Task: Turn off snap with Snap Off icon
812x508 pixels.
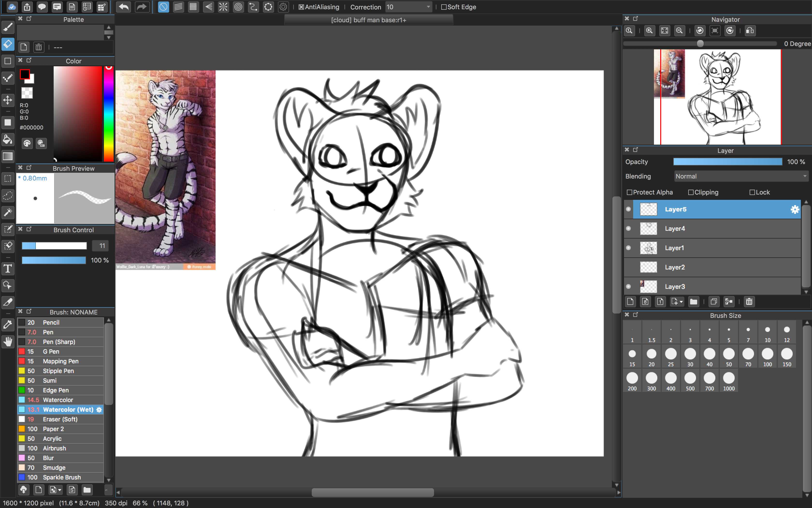Action: 163,7
